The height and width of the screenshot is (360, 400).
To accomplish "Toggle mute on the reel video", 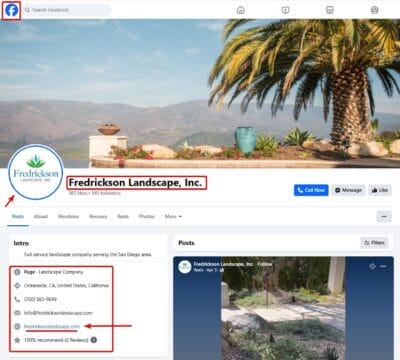I will pyautogui.click(x=373, y=266).
